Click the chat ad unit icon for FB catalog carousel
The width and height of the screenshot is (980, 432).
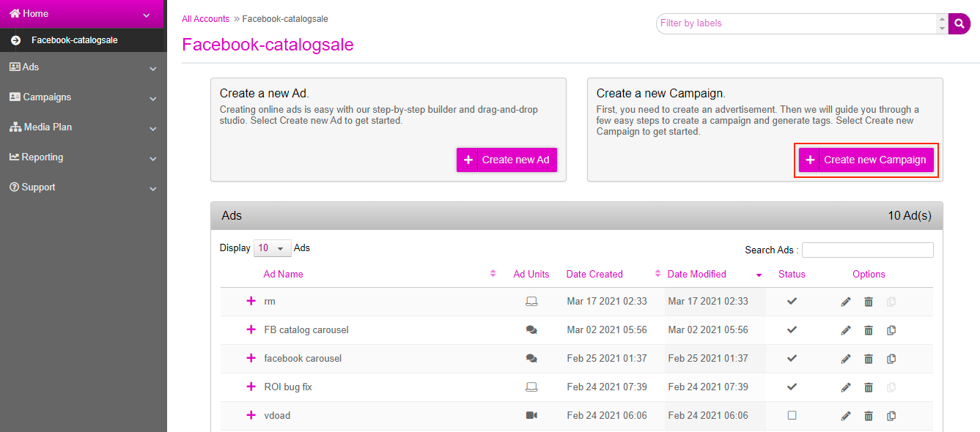(531, 329)
